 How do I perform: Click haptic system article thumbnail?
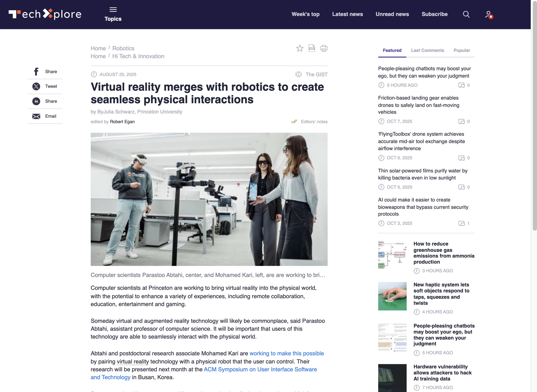coord(392,296)
